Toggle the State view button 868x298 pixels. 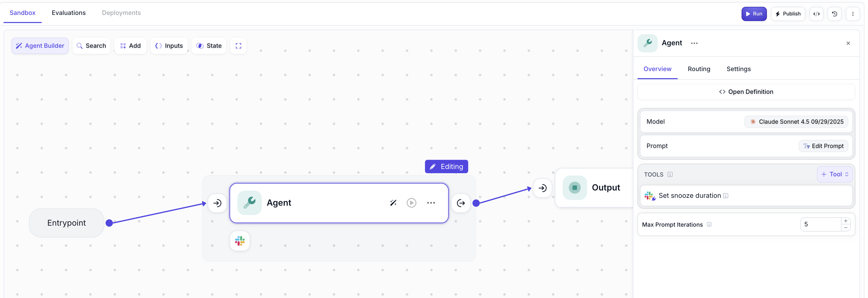209,46
